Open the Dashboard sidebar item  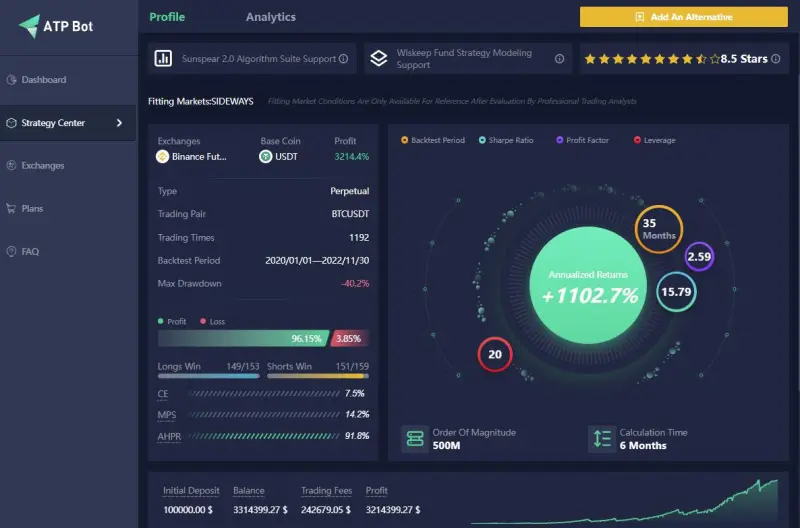[x=43, y=80]
